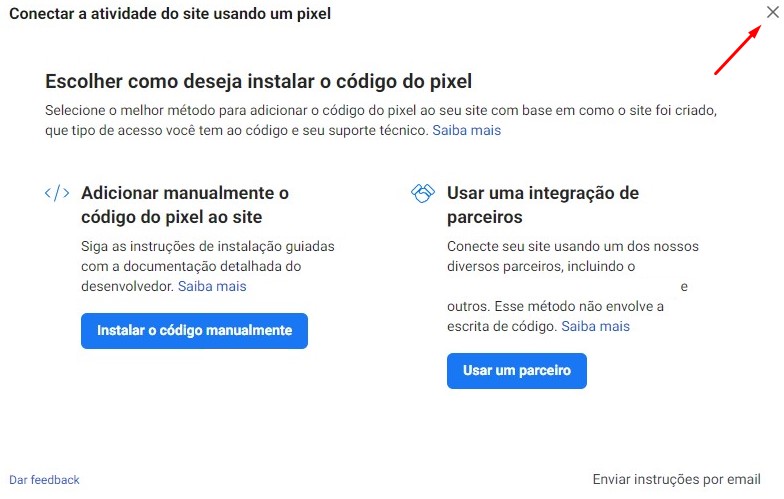Click the 'Conecte seu site usando' description text
Image resolution: width=784 pixels, height=499 pixels.
pyautogui.click(x=573, y=246)
